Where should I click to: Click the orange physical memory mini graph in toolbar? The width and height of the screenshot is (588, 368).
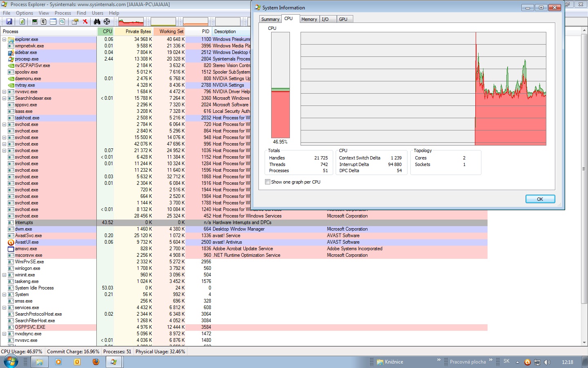[x=196, y=22]
